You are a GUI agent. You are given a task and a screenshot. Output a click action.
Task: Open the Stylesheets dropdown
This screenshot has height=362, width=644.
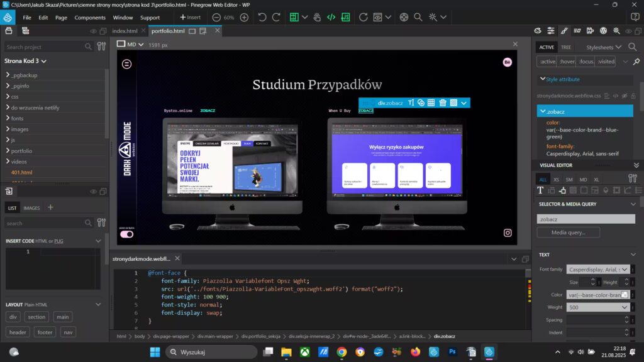(601, 47)
